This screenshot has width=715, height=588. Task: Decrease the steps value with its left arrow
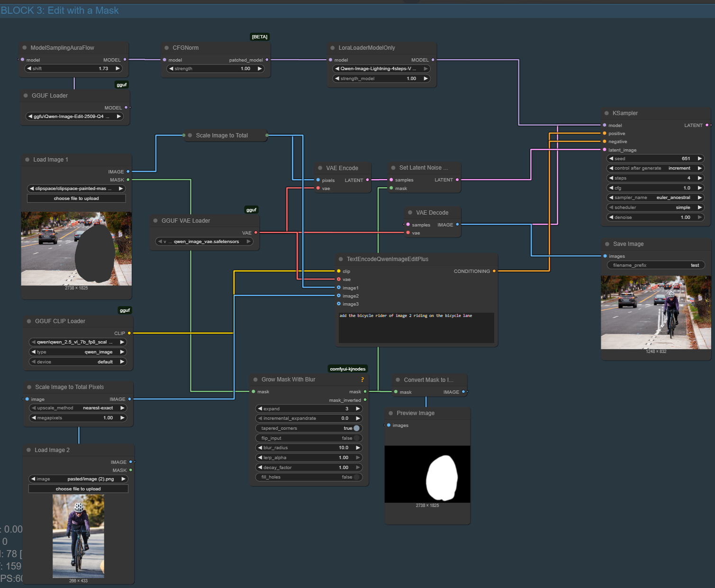[x=611, y=178]
